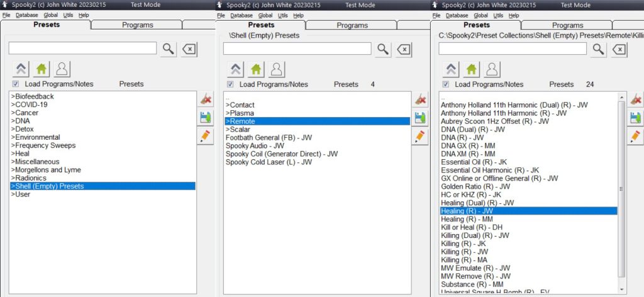
Task: Select Spooky Cold Laser (L) - JW preset
Action: 269,162
